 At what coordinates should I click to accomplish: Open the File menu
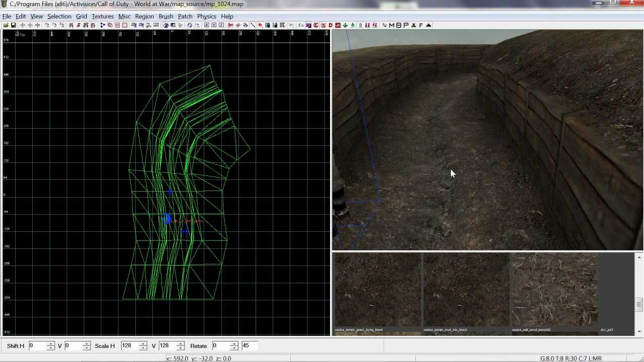point(7,16)
